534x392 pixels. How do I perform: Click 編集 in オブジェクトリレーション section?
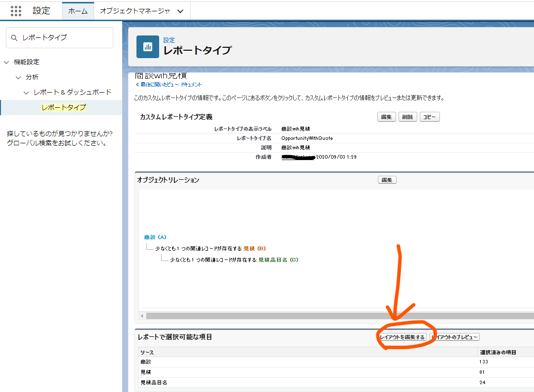(x=387, y=180)
